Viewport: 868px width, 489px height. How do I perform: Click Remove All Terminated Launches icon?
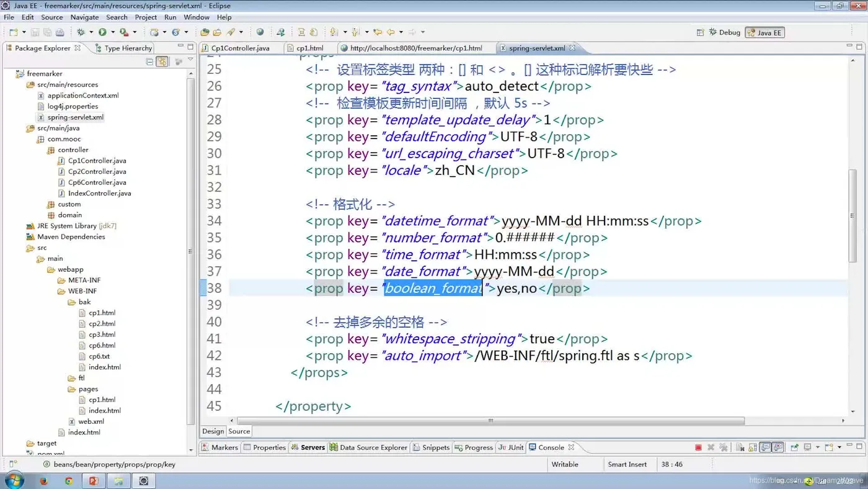click(723, 447)
